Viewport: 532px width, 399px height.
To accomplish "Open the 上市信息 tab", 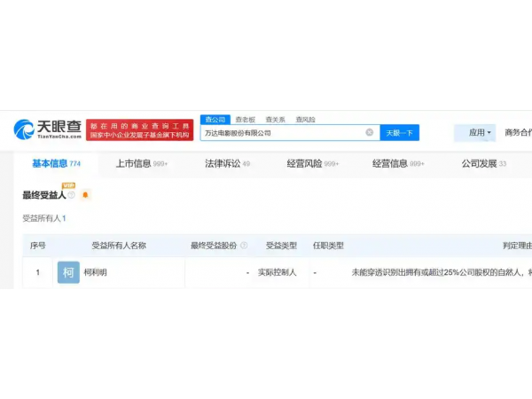I will point(134,164).
